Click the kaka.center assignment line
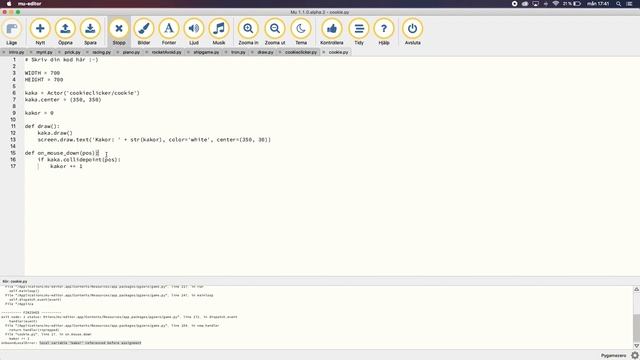This screenshot has width=640, height=360. point(63,100)
